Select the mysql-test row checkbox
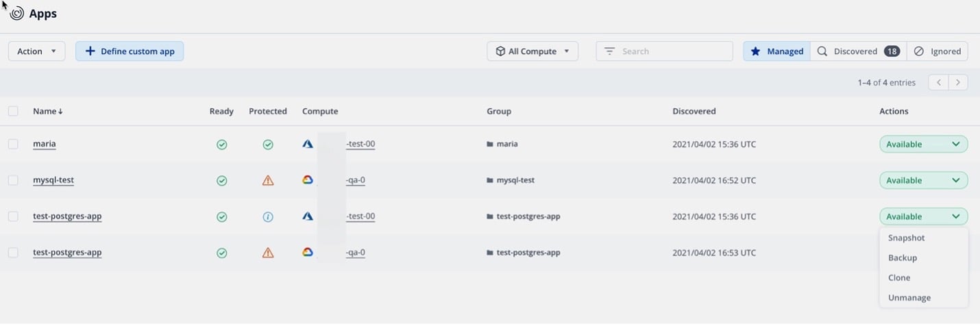980x326 pixels. [13, 180]
